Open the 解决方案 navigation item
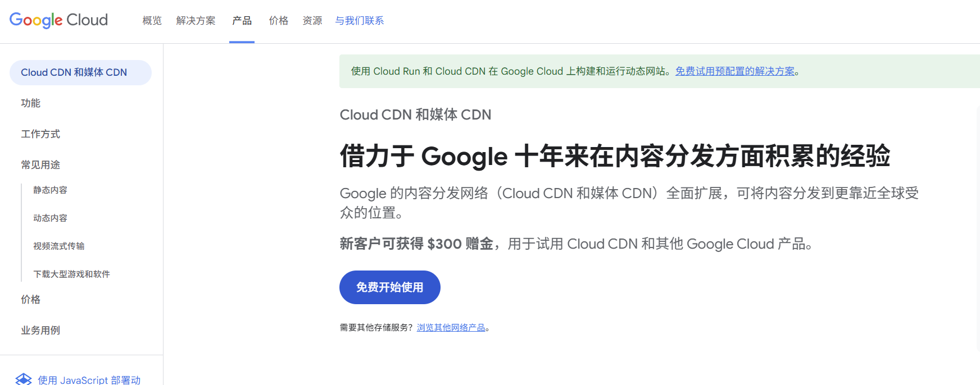 [x=196, y=20]
